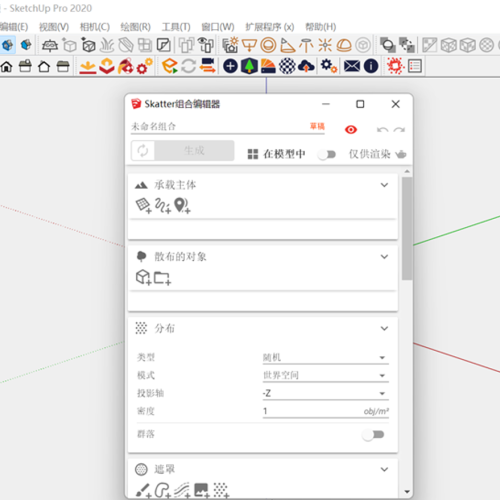Click the dark gears settings toolbar icon
The image size is (500, 500).
[x=329, y=66]
